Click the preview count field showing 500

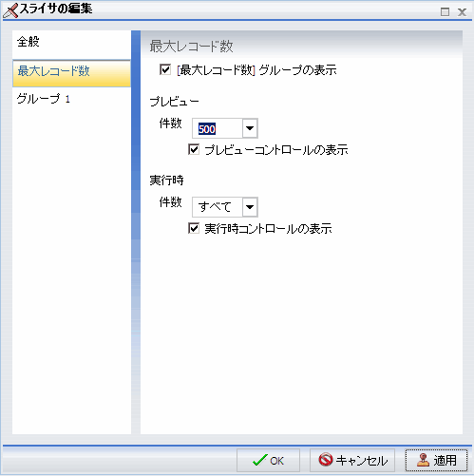[x=218, y=128]
